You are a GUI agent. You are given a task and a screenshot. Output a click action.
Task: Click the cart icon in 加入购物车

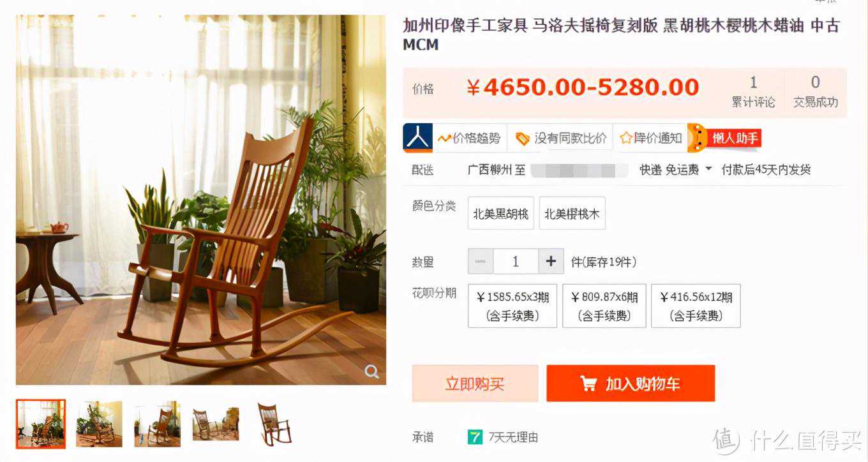pyautogui.click(x=588, y=384)
